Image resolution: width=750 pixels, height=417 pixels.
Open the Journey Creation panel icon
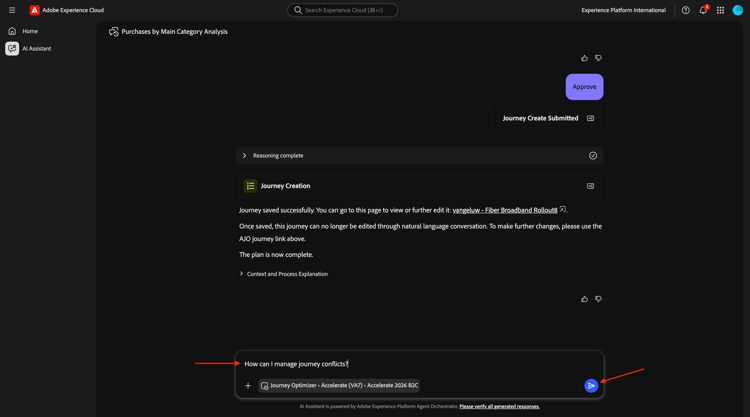(x=591, y=186)
